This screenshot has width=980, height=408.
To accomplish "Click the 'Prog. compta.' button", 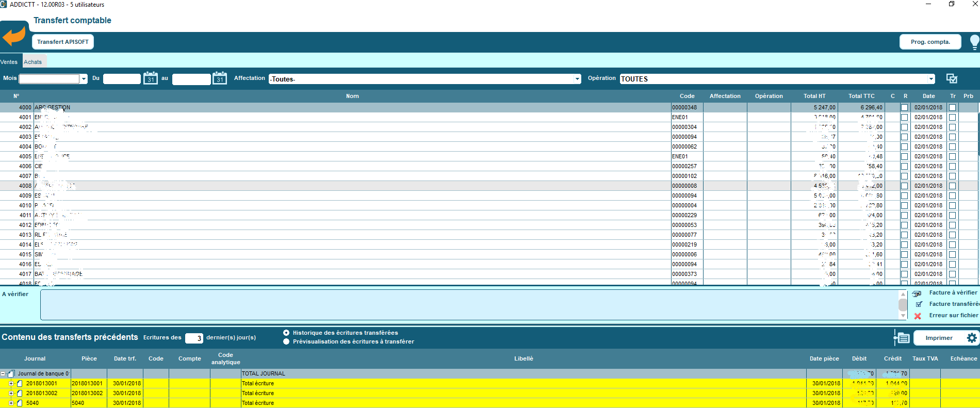I will pos(930,42).
